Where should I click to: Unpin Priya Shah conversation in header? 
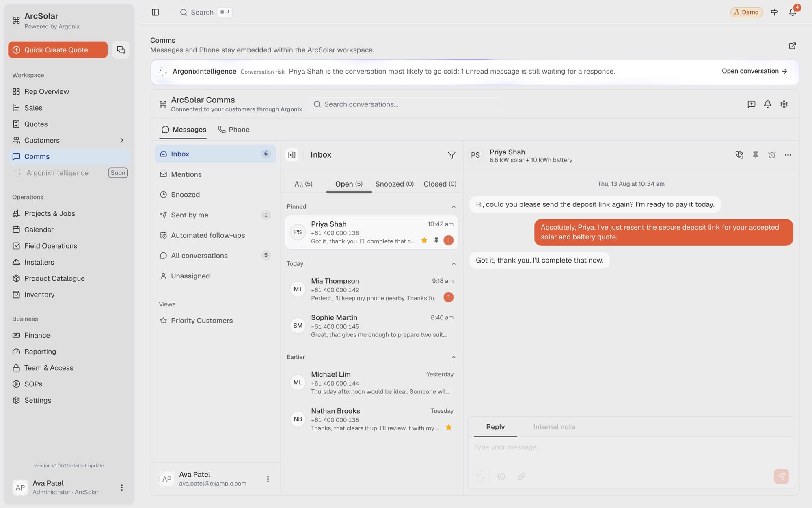756,155
